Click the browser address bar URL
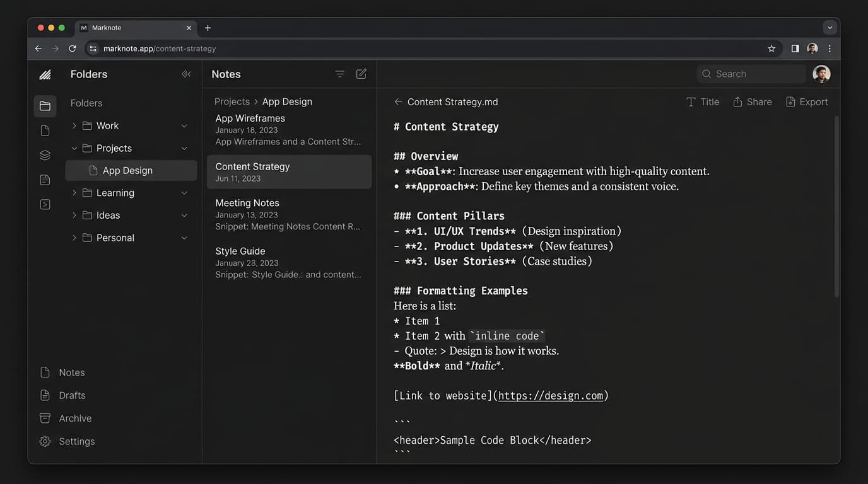Screen dimensions: 868x484 (160, 49)
